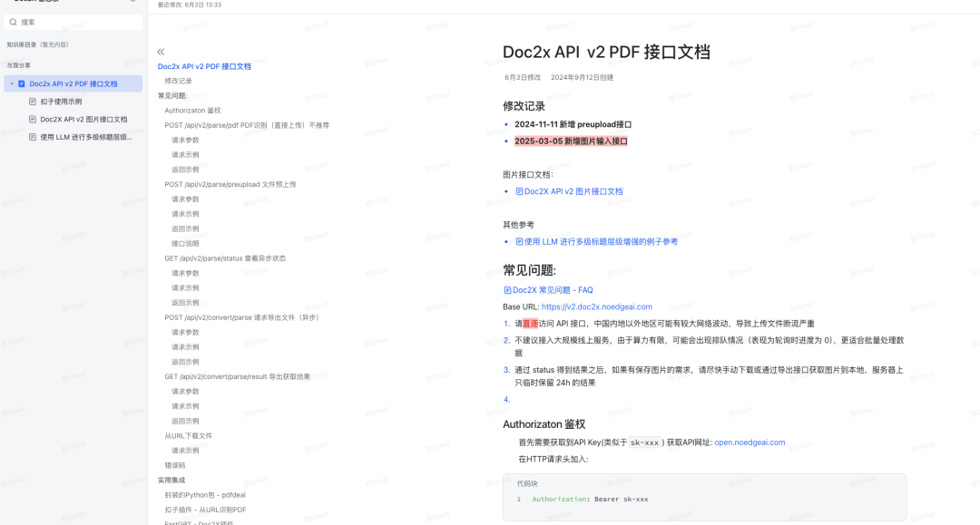The width and height of the screenshot is (980, 525).
Task: Collapse the Doc2x API v2 PDF 接口文档 tree node
Action: click(x=12, y=83)
